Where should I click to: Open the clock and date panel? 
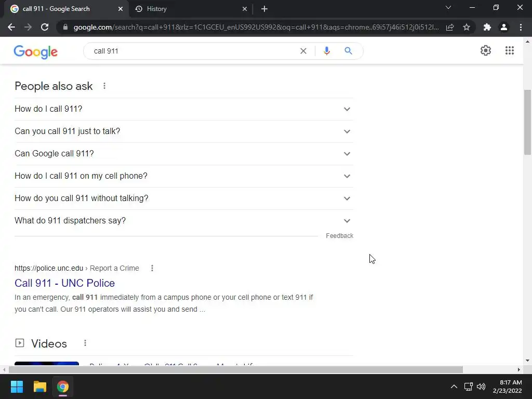pos(507,387)
